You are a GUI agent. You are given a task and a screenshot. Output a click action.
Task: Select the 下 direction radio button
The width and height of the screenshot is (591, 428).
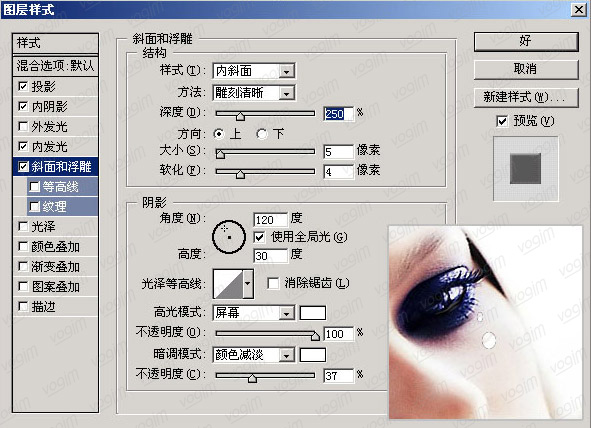pos(262,134)
